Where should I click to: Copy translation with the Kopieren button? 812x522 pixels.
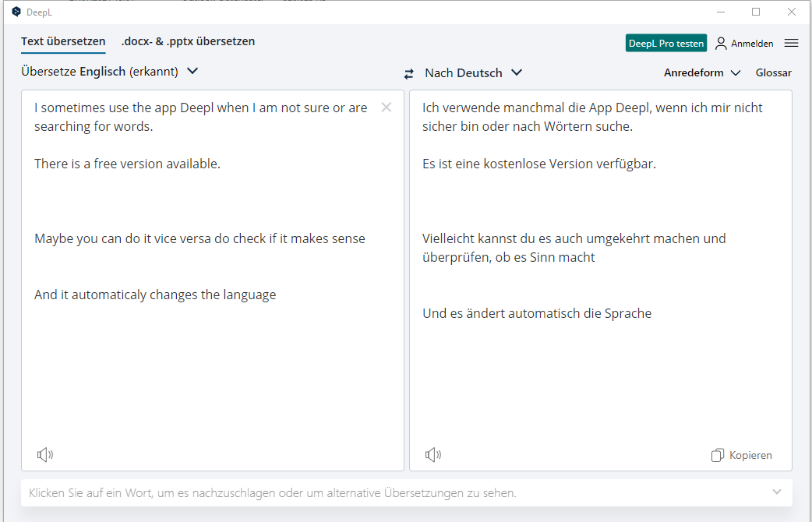[x=742, y=455]
